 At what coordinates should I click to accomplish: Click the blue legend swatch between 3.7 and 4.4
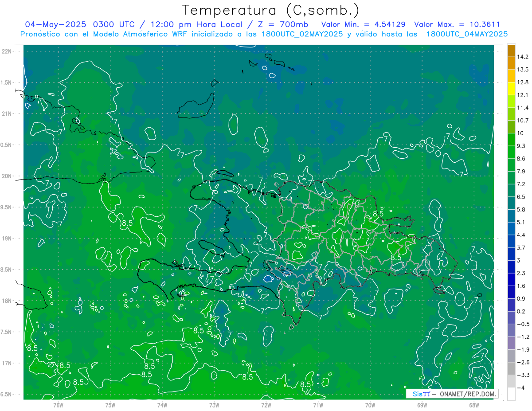pyautogui.click(x=511, y=241)
